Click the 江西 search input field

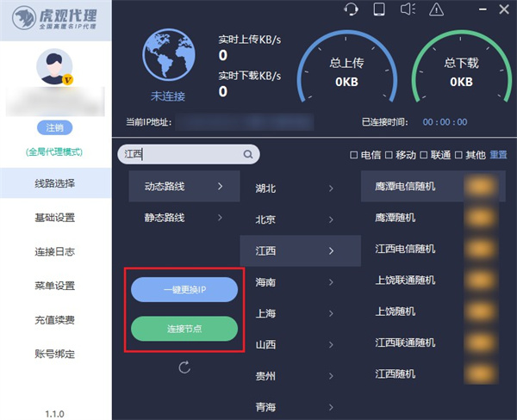(189, 154)
